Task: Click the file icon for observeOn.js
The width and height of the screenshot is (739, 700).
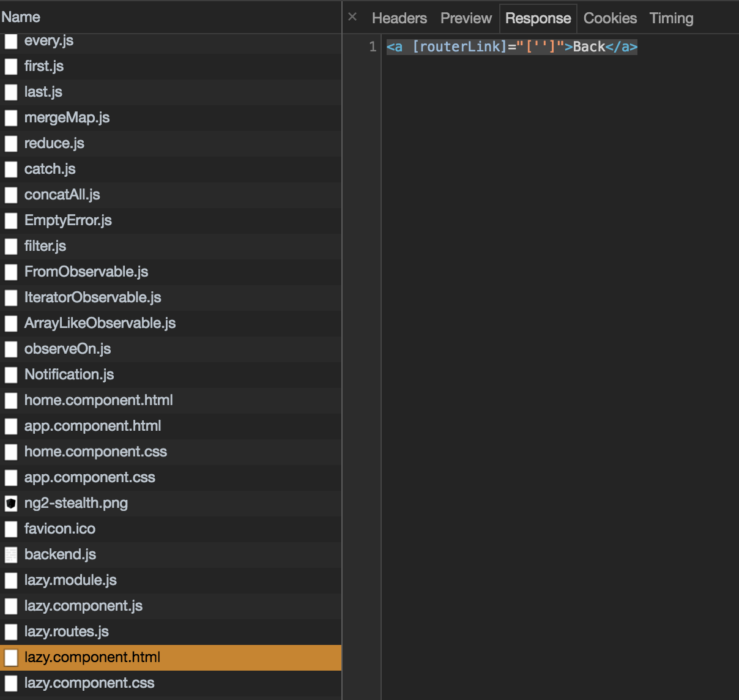Action: [x=11, y=349]
